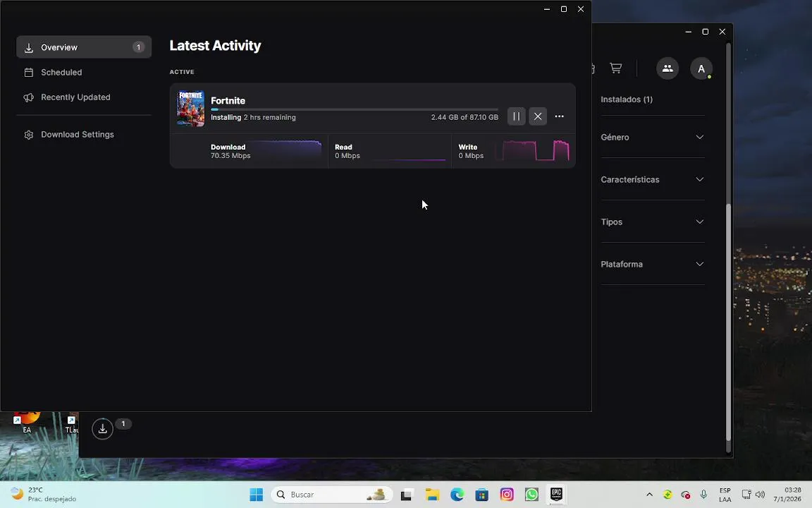The image size is (812, 508).
Task: Open the Fortnite download options menu
Action: 559,116
